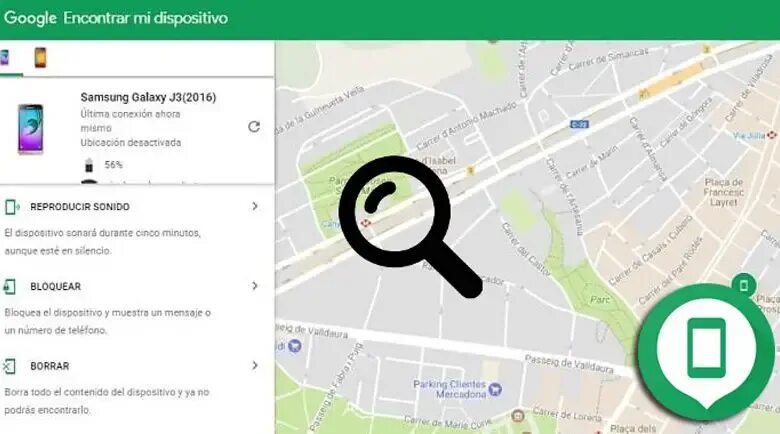Click the Borrar erase icon
Screen dimensions: 780x434
9,366
